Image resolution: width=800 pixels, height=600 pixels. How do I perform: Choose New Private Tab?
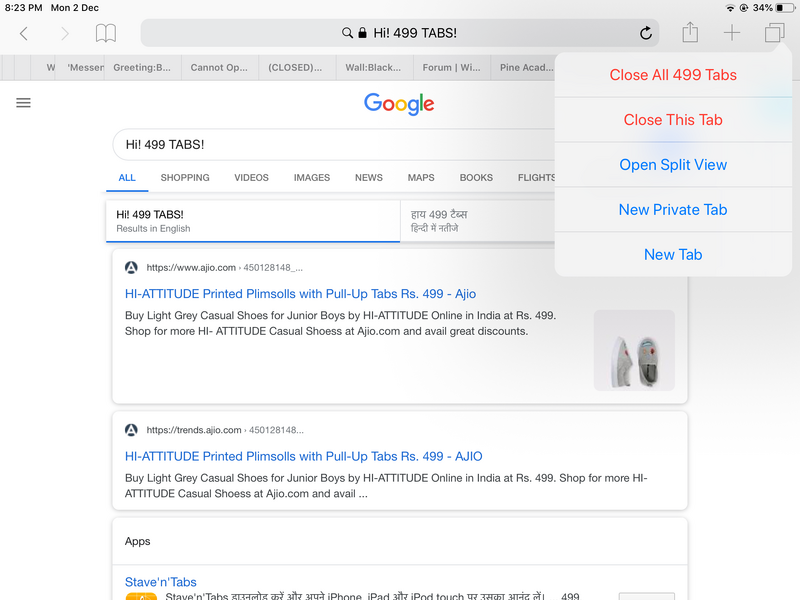(672, 209)
